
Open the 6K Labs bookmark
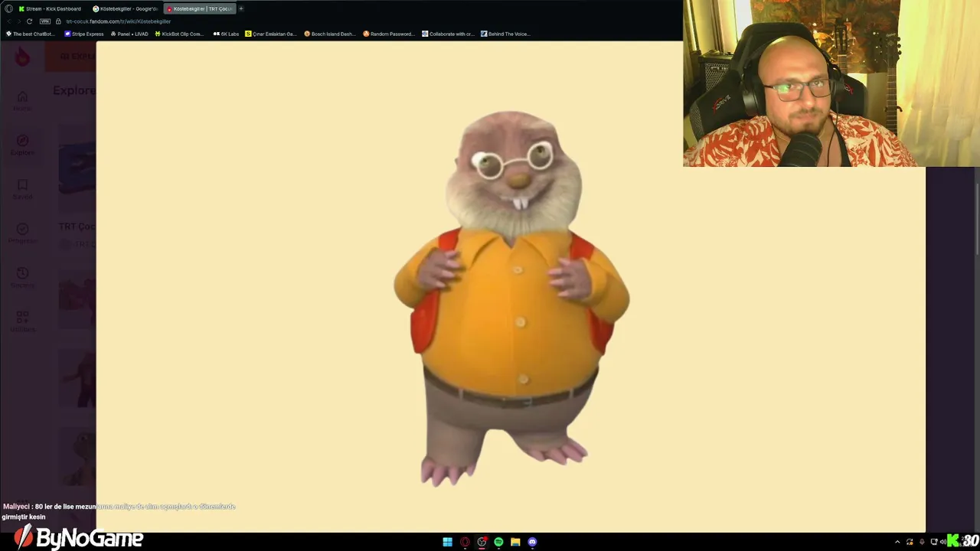point(226,34)
